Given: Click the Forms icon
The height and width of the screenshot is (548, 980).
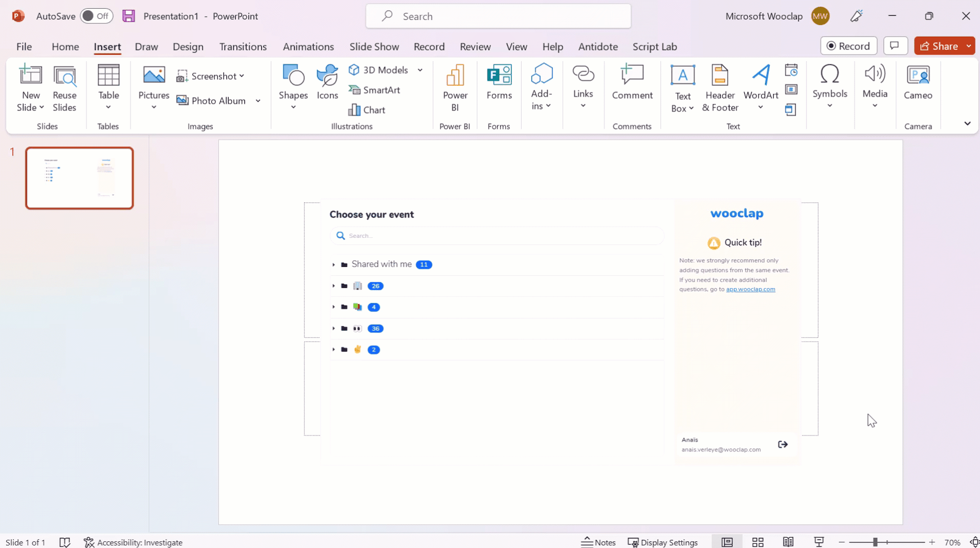Looking at the screenshot, I should pos(499,75).
